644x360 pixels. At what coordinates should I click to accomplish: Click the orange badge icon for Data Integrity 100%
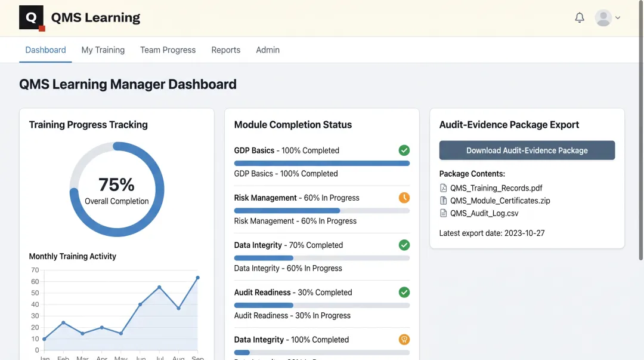(404, 340)
